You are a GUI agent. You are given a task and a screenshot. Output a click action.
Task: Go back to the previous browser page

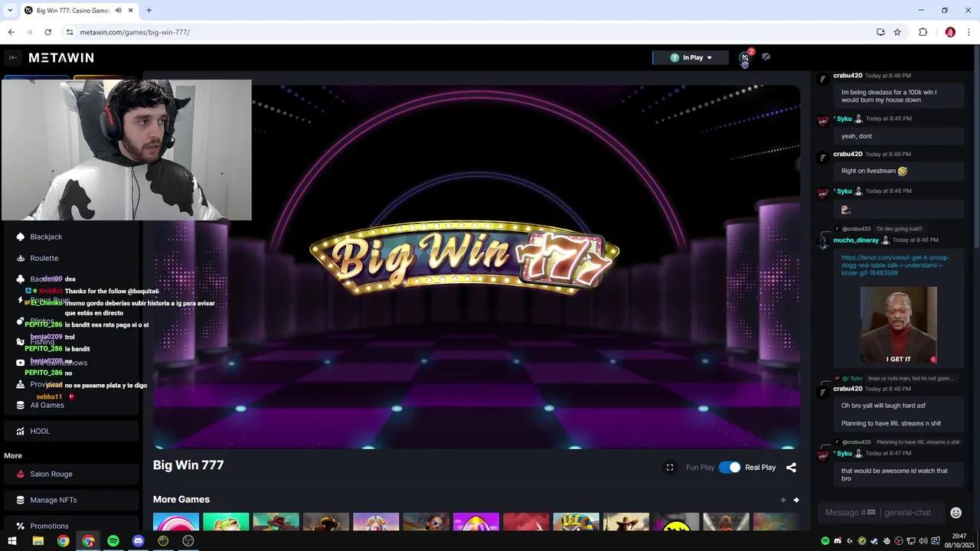tap(11, 32)
